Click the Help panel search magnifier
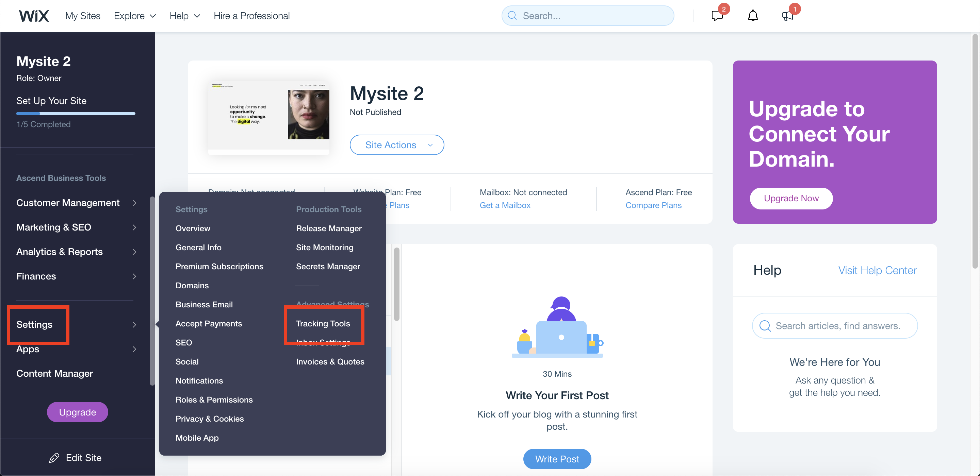This screenshot has height=476, width=980. tap(765, 326)
